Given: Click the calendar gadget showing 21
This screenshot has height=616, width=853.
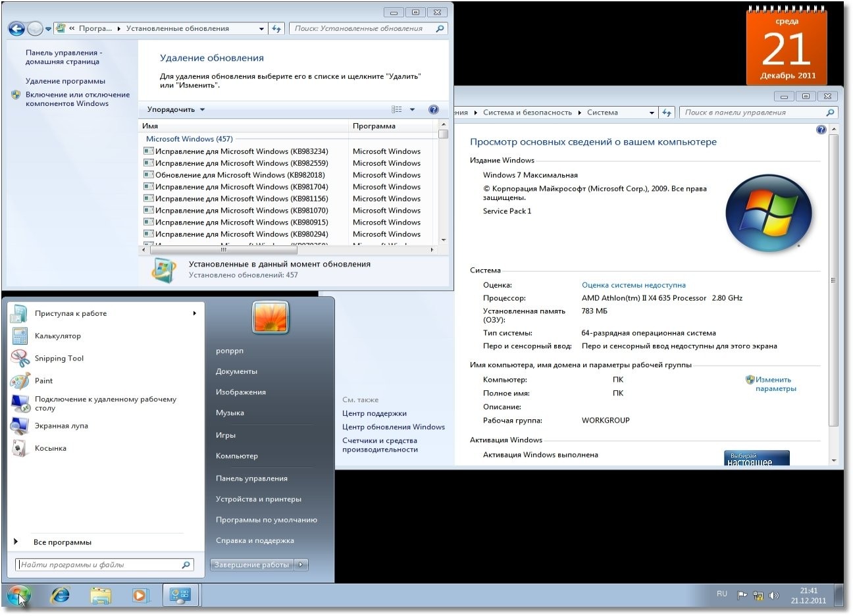Looking at the screenshot, I should tap(787, 45).
